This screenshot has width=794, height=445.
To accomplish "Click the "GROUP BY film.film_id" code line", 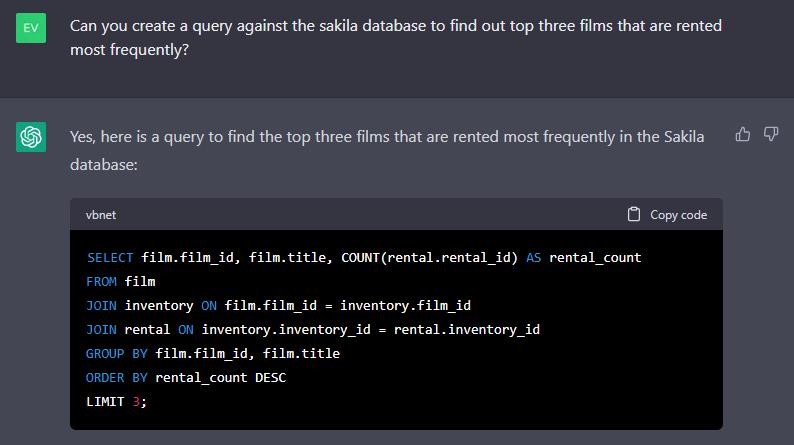I will coord(213,354).
